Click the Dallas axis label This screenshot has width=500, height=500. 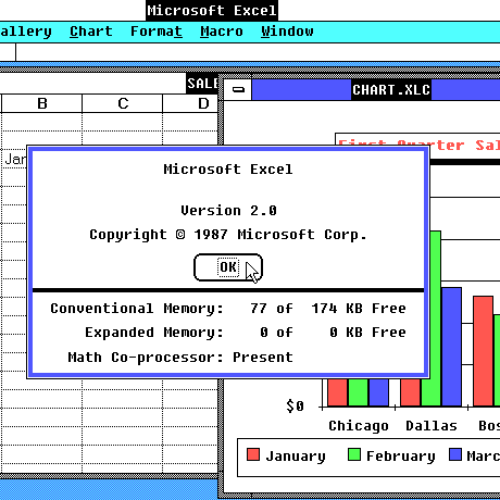[x=431, y=426]
